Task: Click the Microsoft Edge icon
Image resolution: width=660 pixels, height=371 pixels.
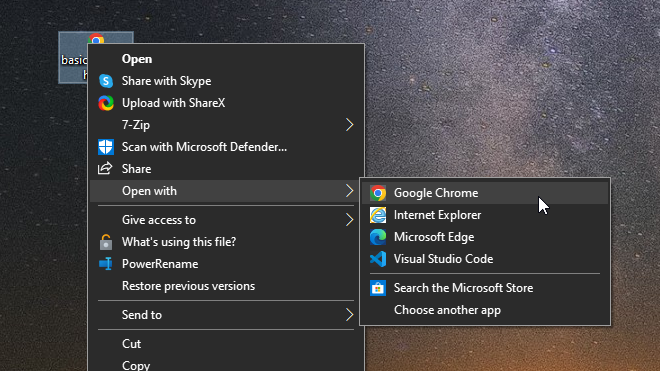Action: pos(378,237)
